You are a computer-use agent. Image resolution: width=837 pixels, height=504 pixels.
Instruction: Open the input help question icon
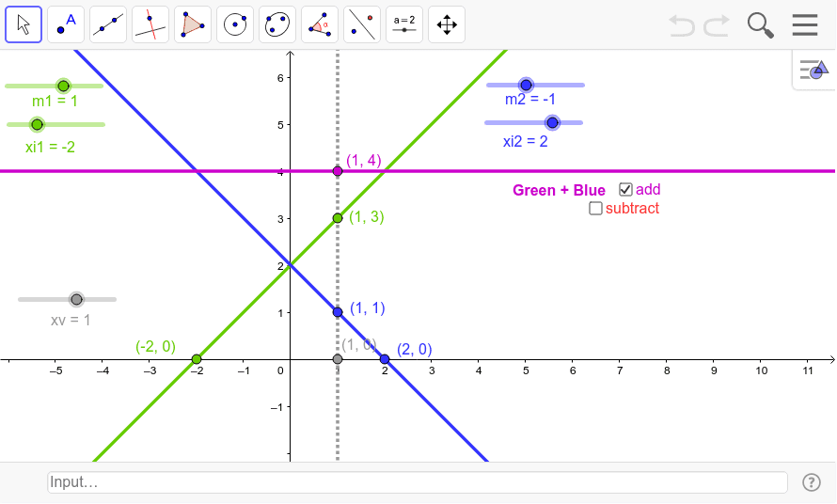[812, 482]
